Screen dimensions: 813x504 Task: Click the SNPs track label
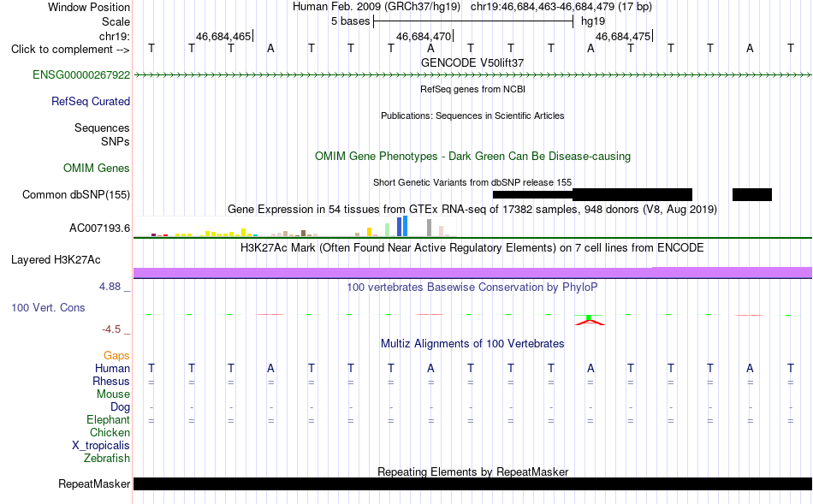coord(116,142)
